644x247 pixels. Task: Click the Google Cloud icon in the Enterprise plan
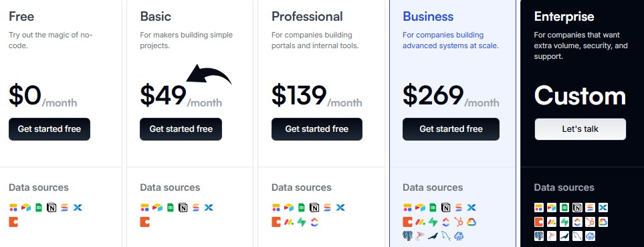(603, 222)
